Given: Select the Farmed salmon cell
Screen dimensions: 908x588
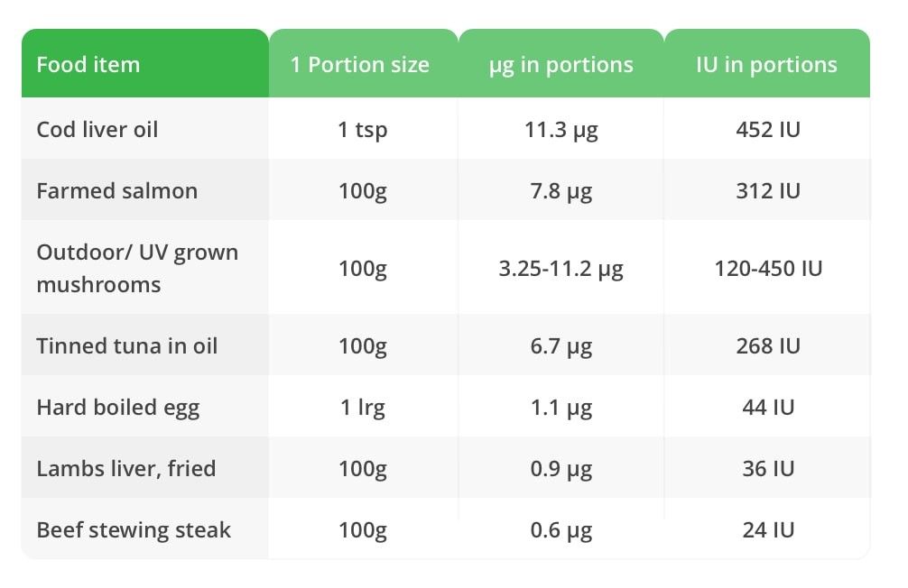Looking at the screenshot, I should [117, 190].
